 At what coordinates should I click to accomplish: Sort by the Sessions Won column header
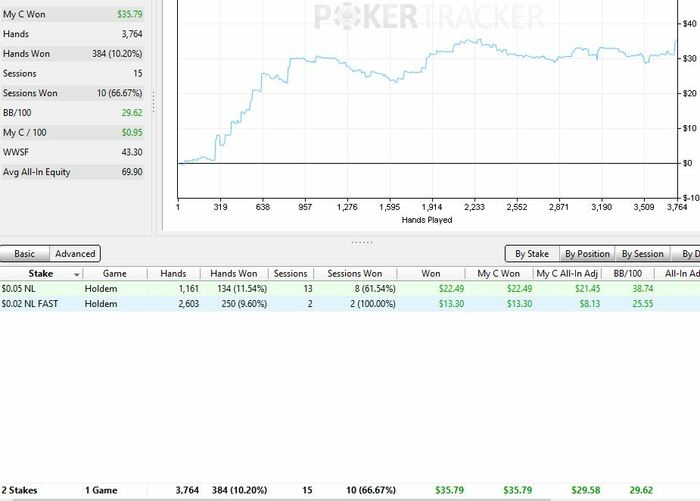tap(355, 274)
